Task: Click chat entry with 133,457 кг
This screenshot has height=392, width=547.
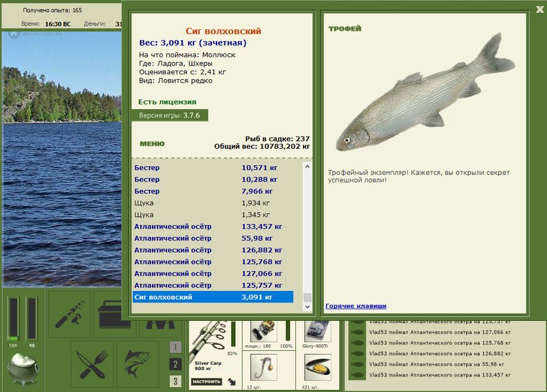Action: pos(440,376)
